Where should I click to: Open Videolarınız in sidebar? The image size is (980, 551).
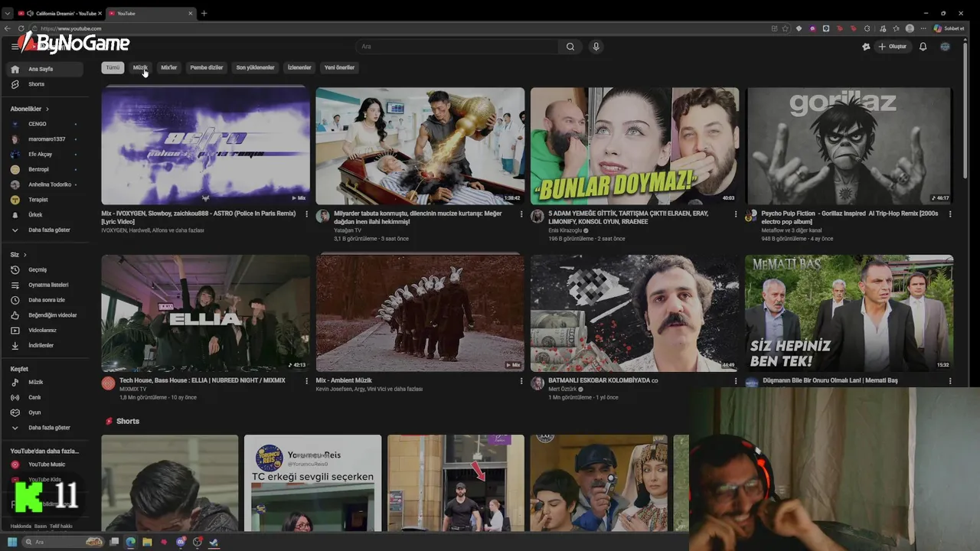pos(44,331)
